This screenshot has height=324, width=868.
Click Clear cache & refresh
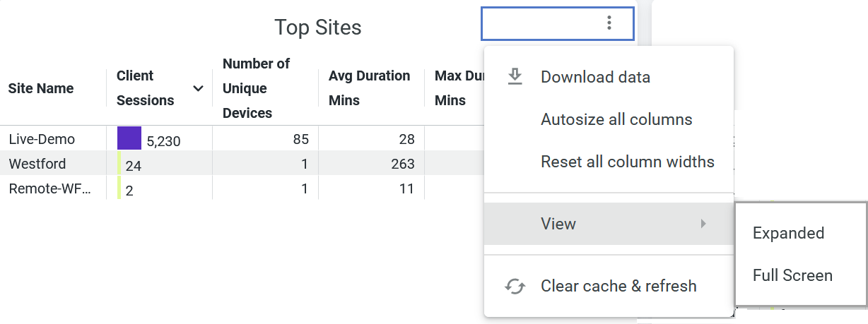[x=618, y=286]
